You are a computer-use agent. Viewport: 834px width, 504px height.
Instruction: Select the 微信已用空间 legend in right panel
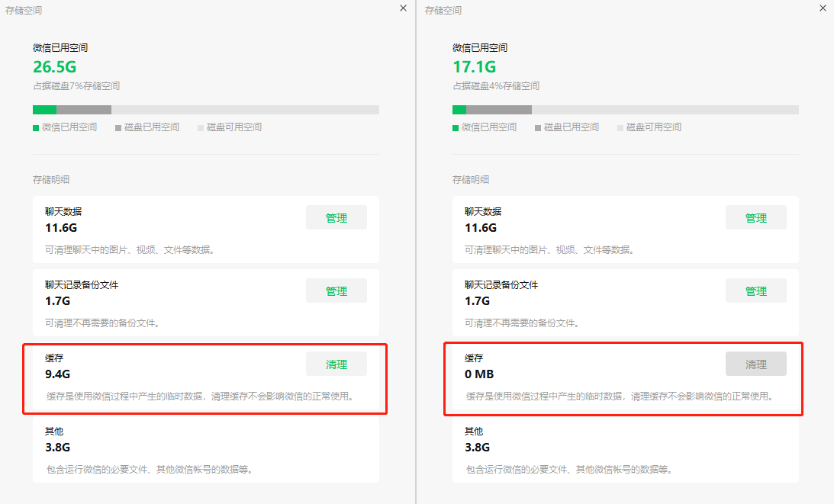(x=454, y=127)
